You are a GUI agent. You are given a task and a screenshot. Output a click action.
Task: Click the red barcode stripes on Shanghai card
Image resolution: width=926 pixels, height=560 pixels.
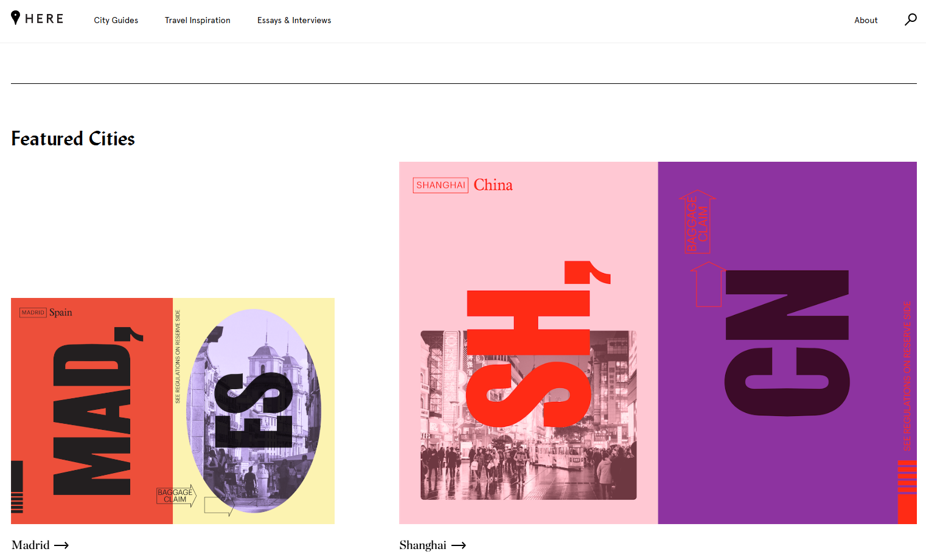click(907, 477)
